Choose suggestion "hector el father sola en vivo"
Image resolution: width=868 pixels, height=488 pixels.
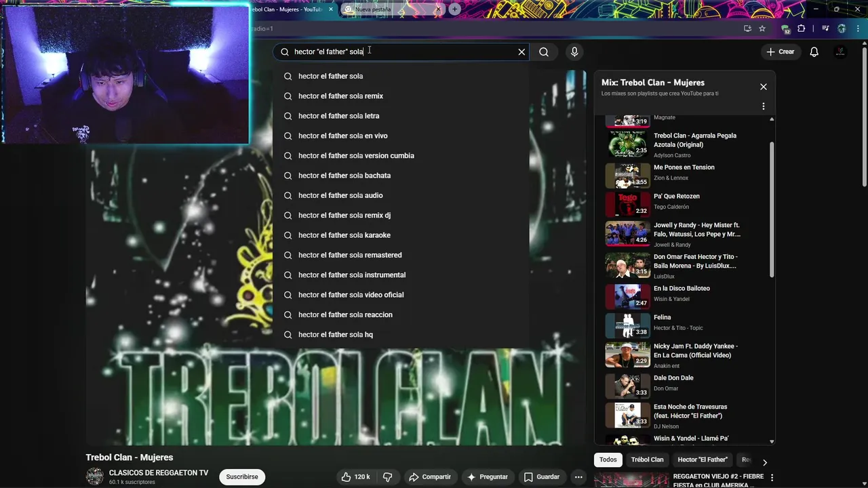pos(401,136)
